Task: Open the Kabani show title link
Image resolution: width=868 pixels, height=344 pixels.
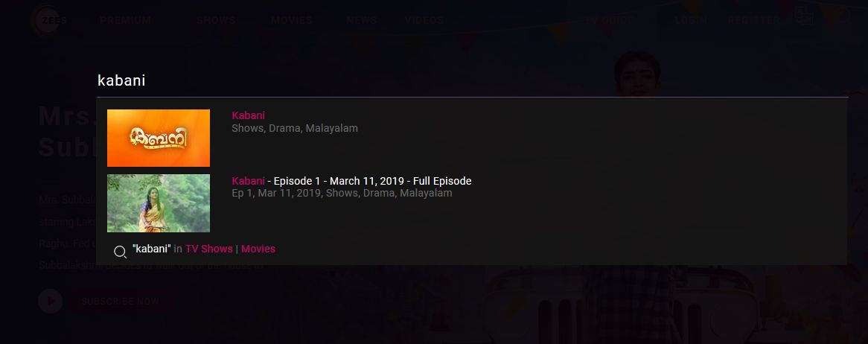Action: [248, 115]
